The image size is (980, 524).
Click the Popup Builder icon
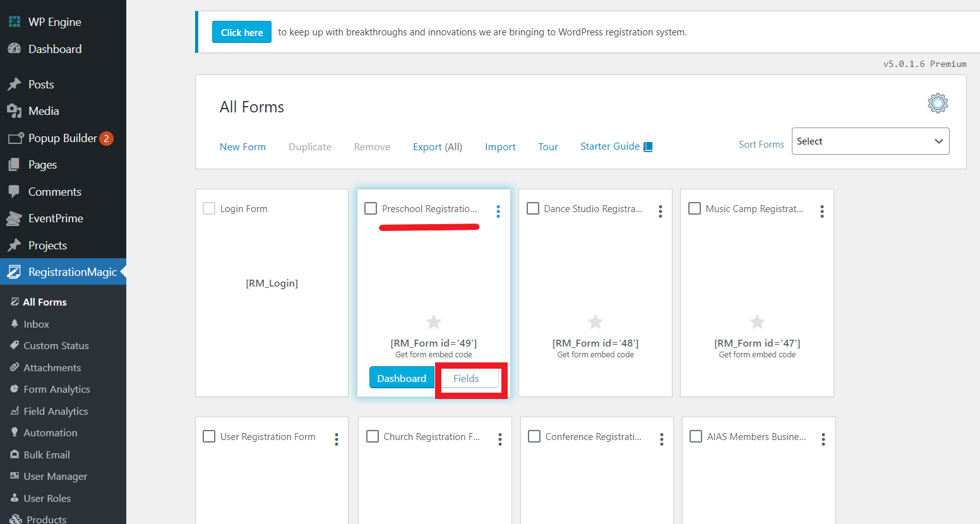pyautogui.click(x=15, y=138)
